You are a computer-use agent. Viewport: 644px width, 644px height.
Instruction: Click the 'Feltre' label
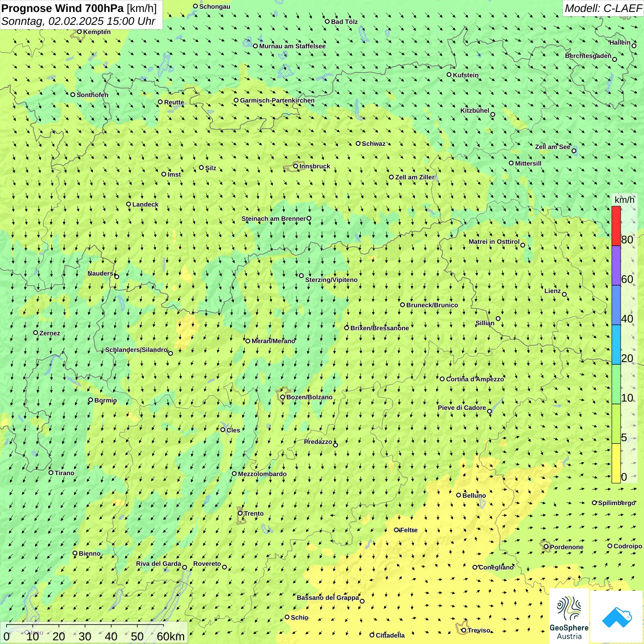tap(409, 530)
